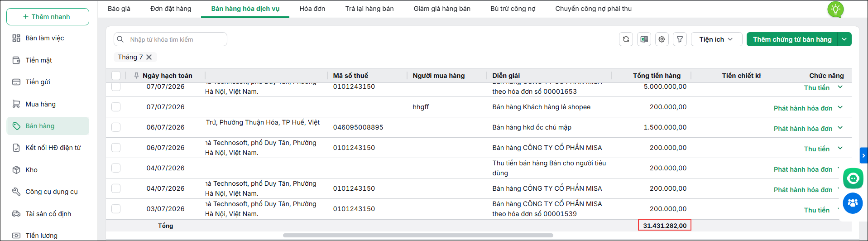Export the list to Excel
Viewport: 868px width, 241px height.
click(x=644, y=39)
